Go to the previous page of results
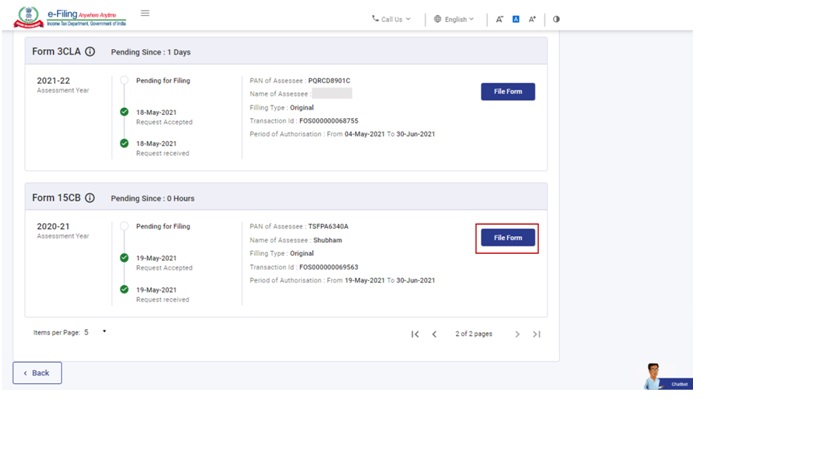This screenshot has width=819, height=460. [x=434, y=334]
